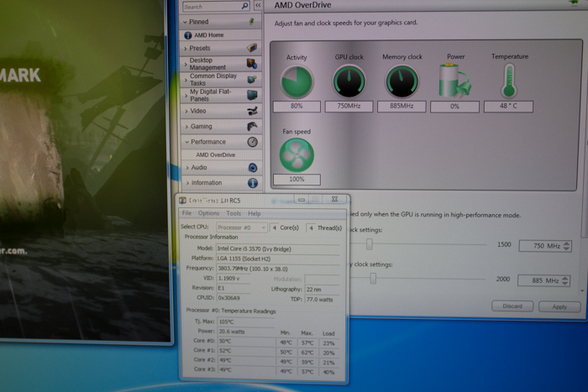Click the memory clock slider handle
Image resolution: width=588 pixels, height=392 pixels.
(x=373, y=278)
